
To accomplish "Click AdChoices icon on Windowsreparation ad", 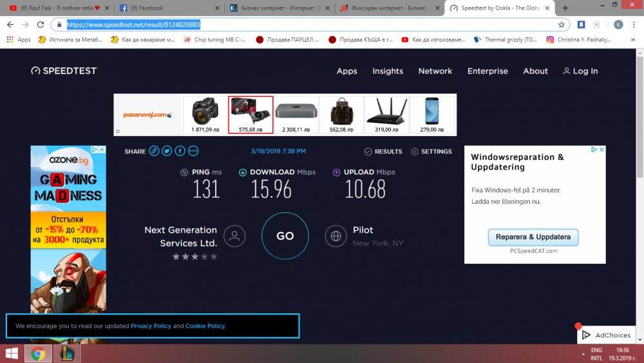I will click(594, 150).
